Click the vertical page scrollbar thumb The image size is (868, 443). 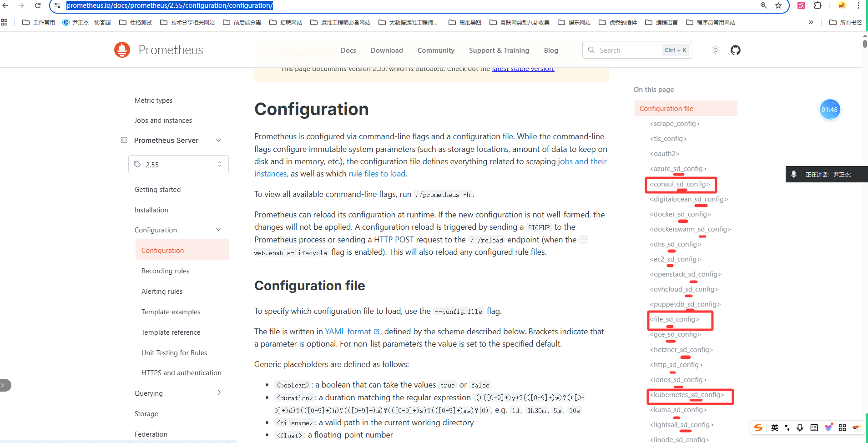tap(865, 44)
